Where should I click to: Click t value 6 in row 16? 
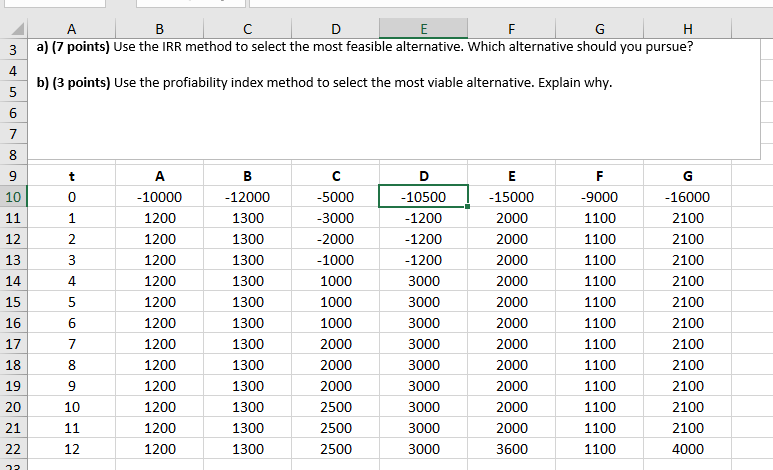pos(71,323)
